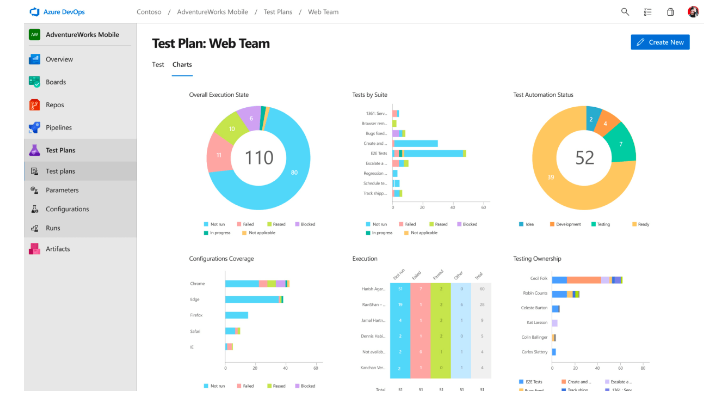Click the Overview sidebar icon

pyautogui.click(x=34, y=59)
